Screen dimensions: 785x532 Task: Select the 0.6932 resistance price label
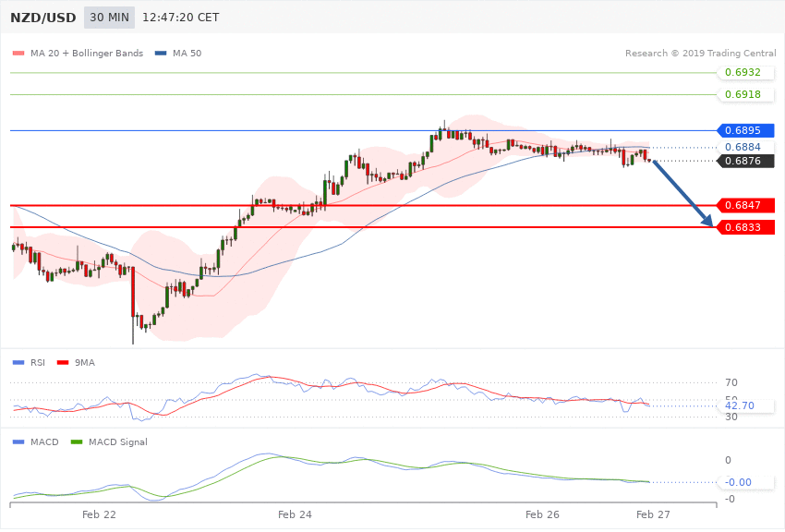[x=746, y=72]
